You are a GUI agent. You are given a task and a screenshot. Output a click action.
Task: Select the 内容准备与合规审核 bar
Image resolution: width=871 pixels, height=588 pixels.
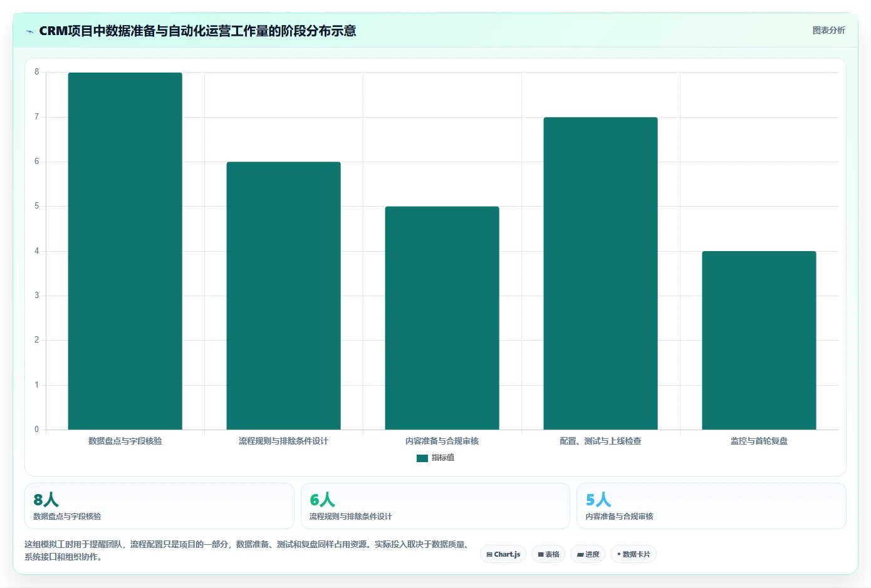point(442,318)
